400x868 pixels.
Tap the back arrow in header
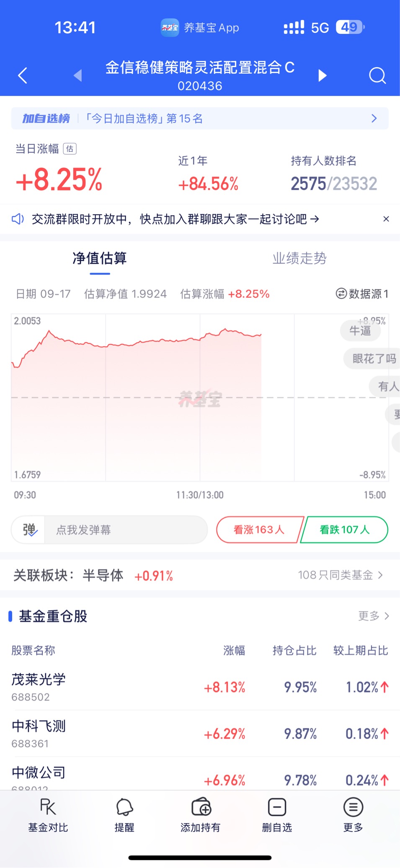pos(23,75)
